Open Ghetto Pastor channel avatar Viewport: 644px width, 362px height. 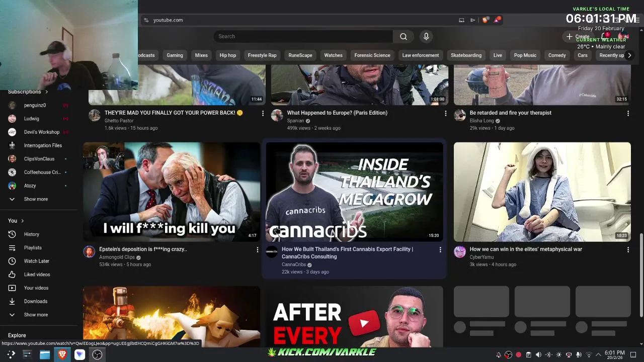point(95,115)
